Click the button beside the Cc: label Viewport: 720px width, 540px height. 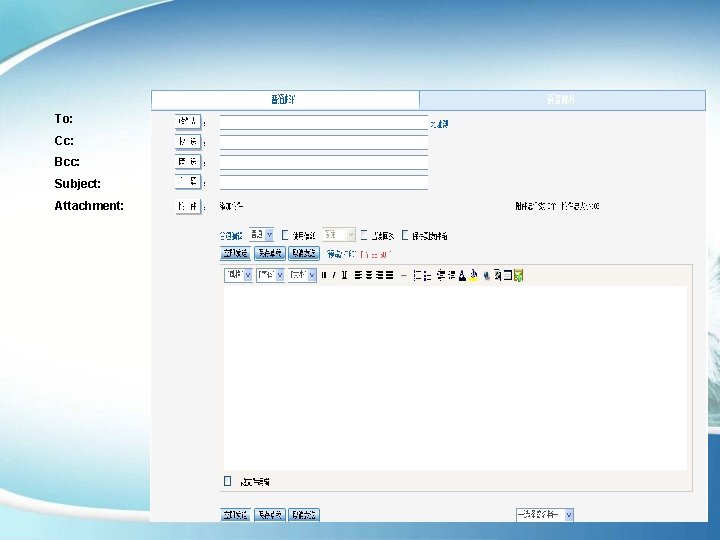coord(188,142)
